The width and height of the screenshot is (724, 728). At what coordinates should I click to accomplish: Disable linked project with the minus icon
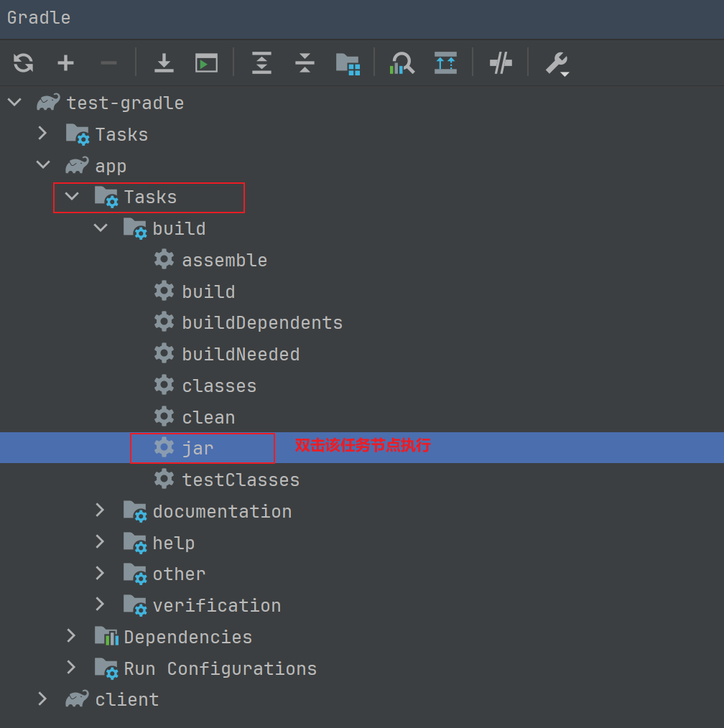108,63
